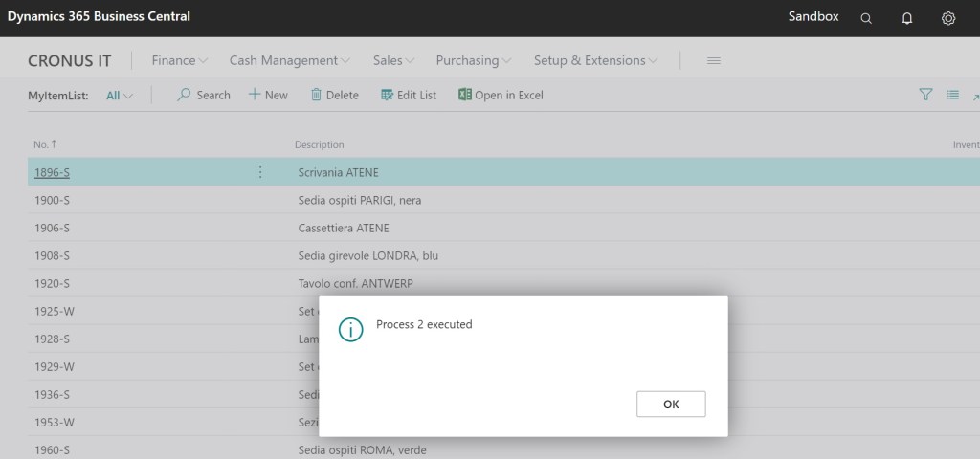This screenshot has width=980, height=459.
Task: Click the Delete toolbar action
Action: pyautogui.click(x=334, y=95)
